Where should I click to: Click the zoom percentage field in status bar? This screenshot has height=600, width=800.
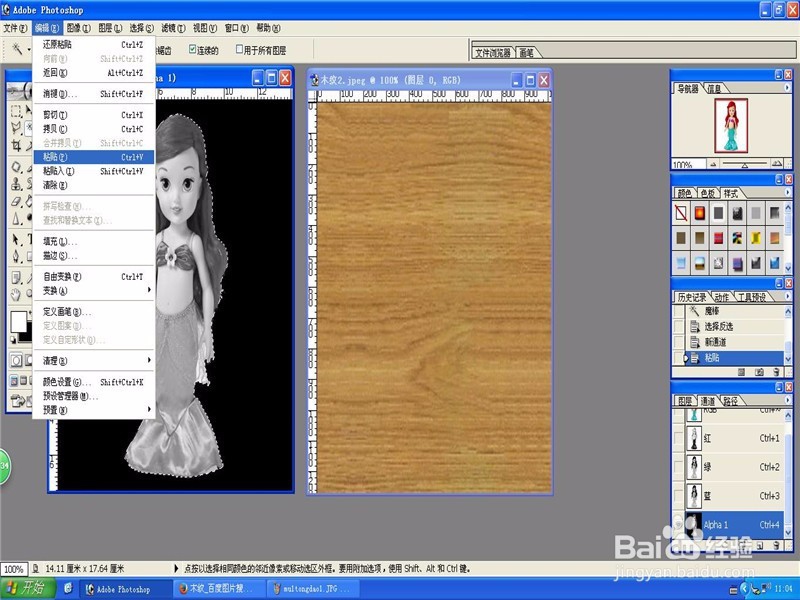click(x=14, y=569)
